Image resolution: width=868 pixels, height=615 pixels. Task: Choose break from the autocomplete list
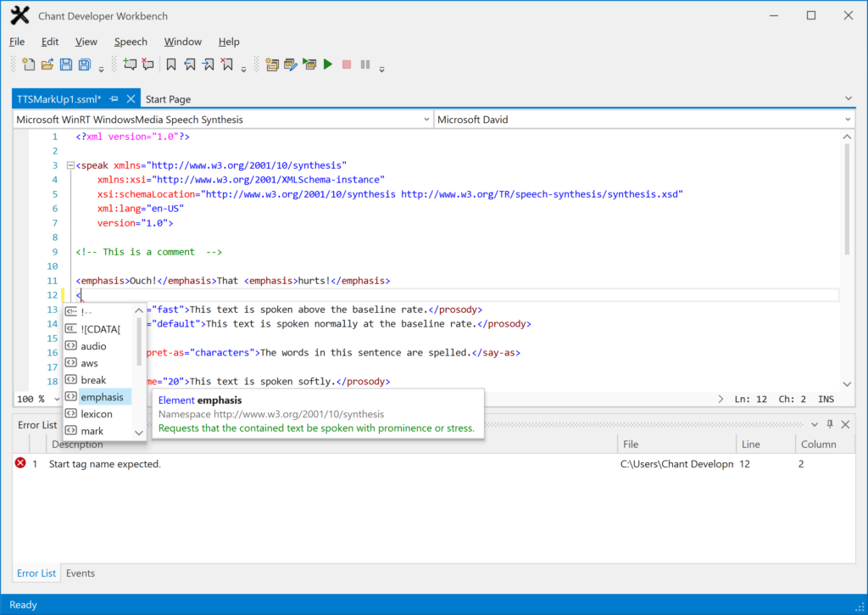point(93,380)
